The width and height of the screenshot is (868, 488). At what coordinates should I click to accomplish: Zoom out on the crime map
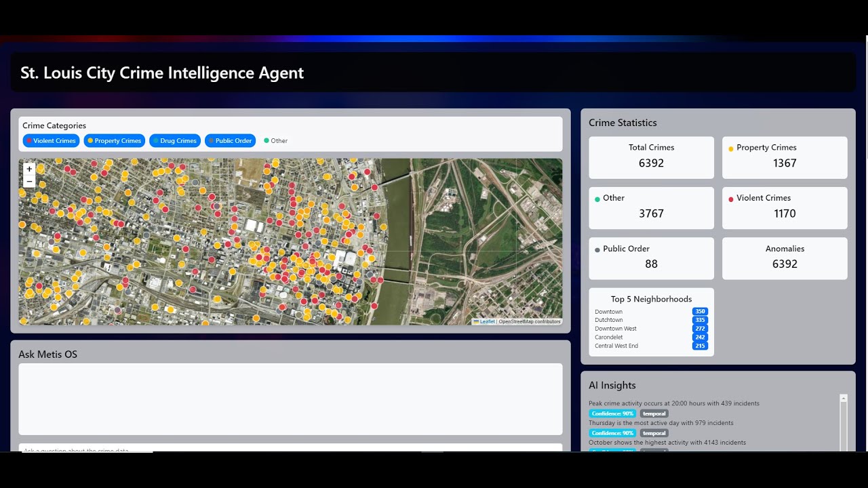point(29,181)
